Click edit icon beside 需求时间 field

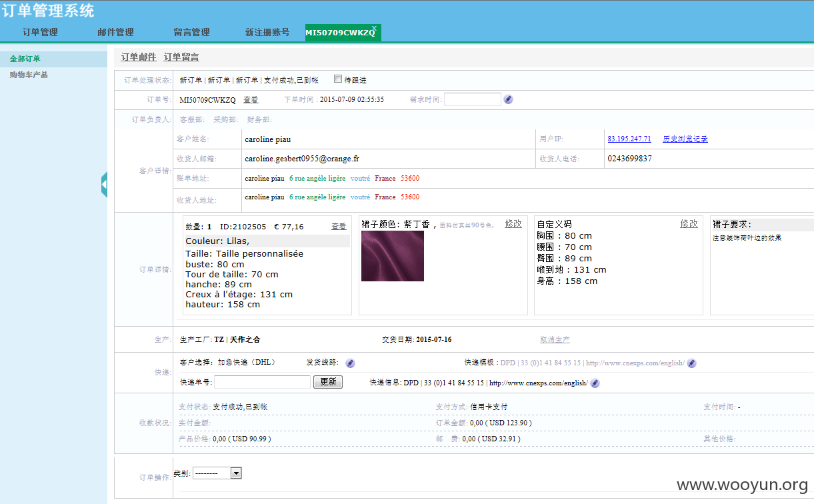tap(509, 99)
